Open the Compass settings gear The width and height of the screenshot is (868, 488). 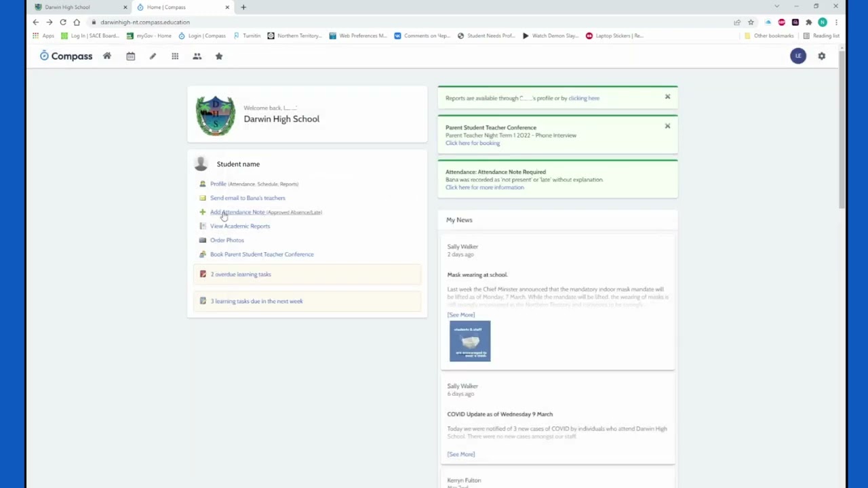click(821, 56)
